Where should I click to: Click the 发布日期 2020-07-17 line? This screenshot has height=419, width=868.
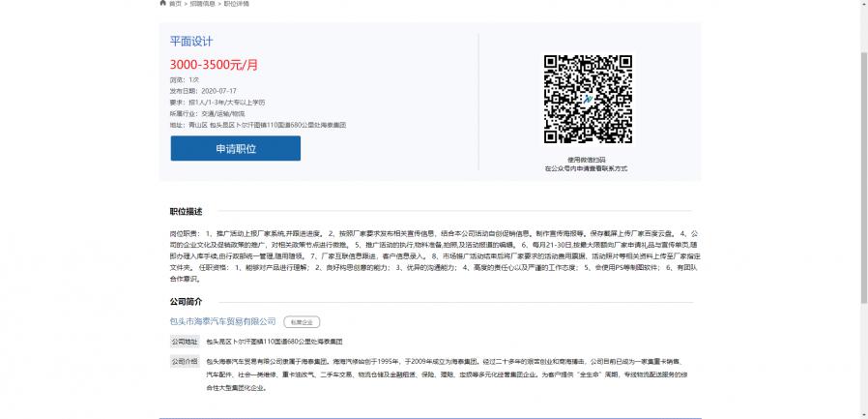coord(203,90)
